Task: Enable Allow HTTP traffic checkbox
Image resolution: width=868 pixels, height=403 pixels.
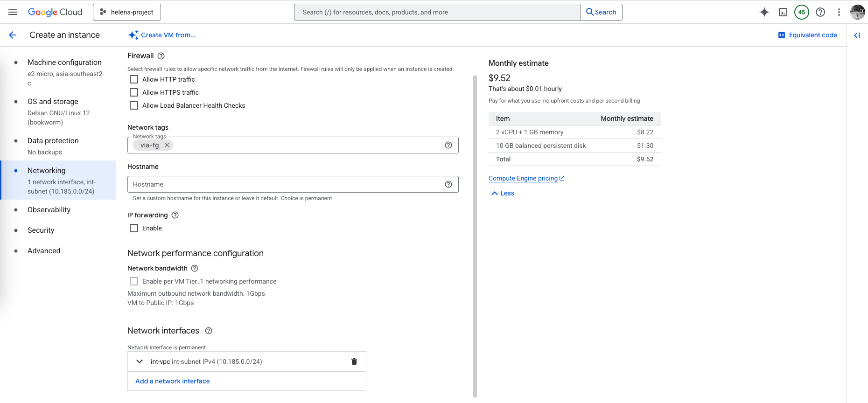Action: point(134,79)
